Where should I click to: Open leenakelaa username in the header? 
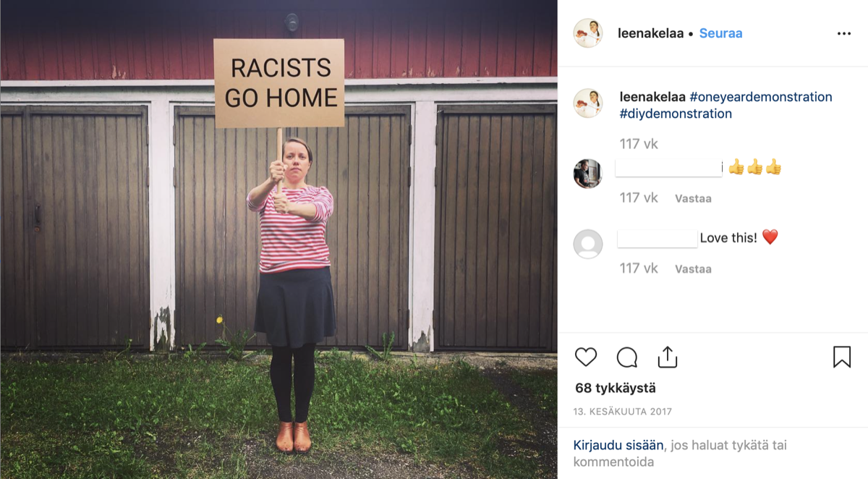651,33
